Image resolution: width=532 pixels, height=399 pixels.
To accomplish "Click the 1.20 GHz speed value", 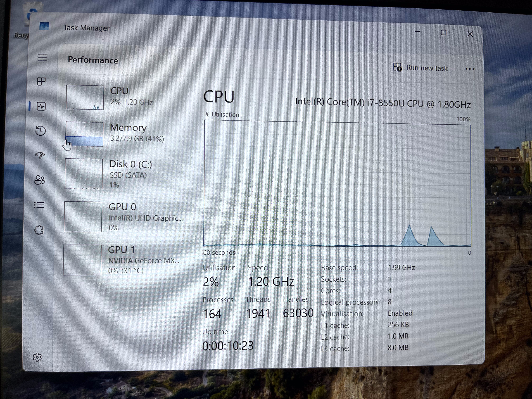I will tap(271, 281).
